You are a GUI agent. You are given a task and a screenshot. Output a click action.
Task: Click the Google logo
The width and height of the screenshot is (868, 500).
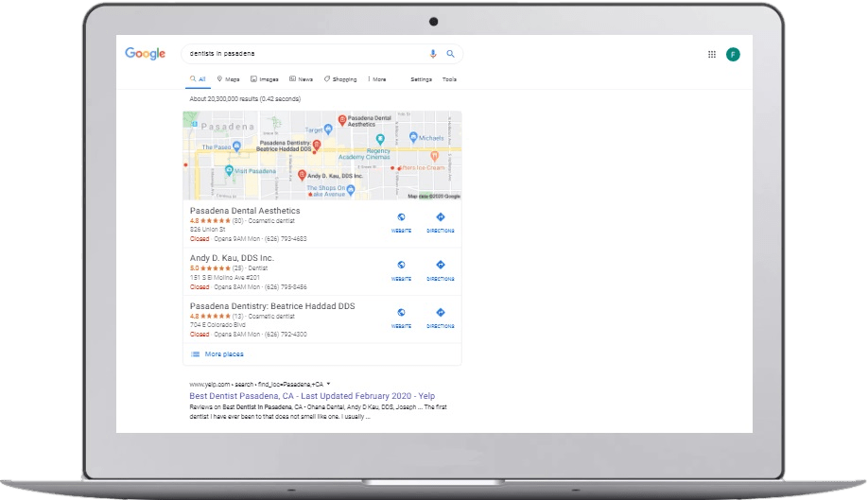coord(145,54)
